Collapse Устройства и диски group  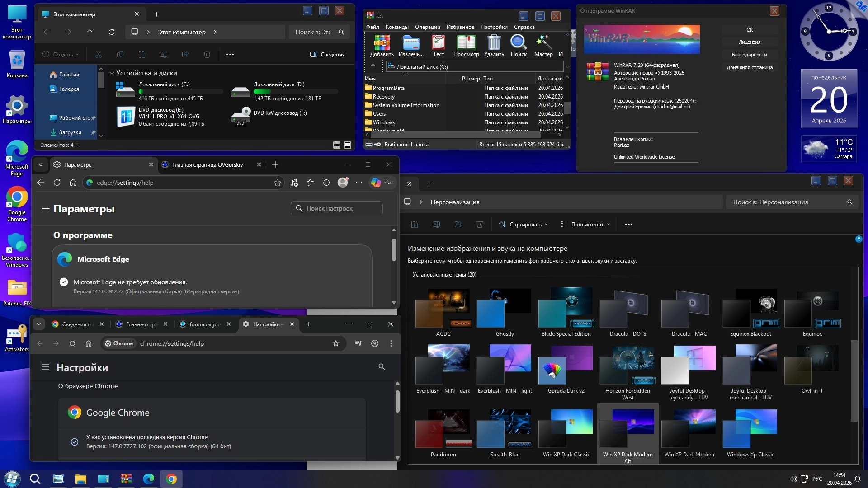(x=112, y=73)
